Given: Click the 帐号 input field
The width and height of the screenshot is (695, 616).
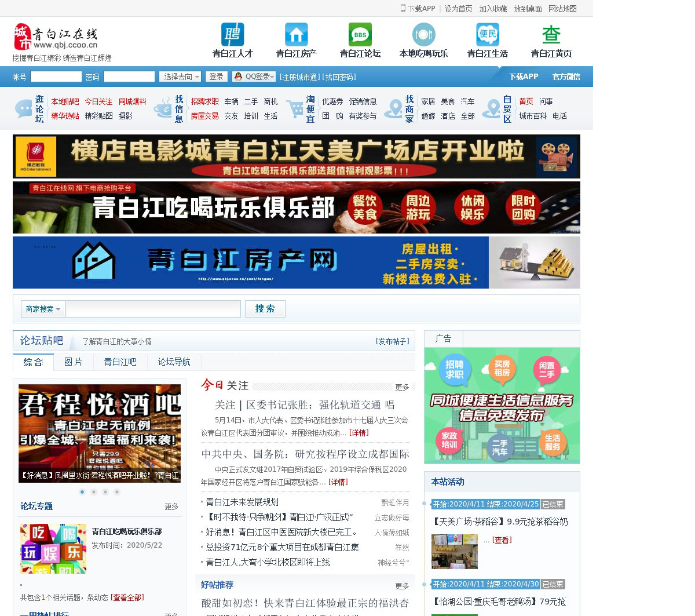Looking at the screenshot, I should tap(56, 76).
